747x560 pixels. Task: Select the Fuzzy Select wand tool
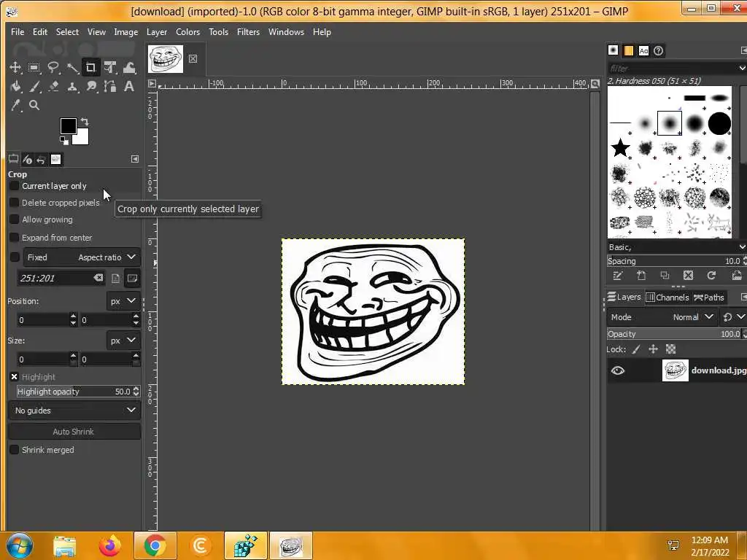72,68
